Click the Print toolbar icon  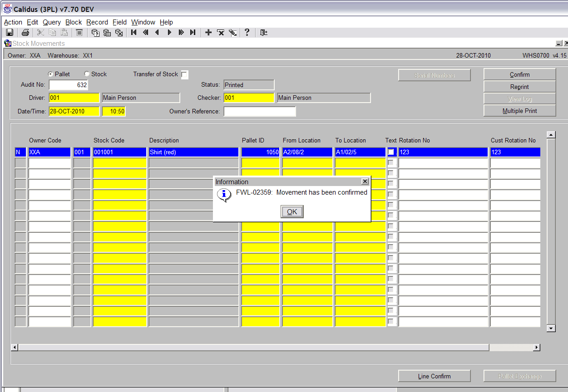point(25,32)
